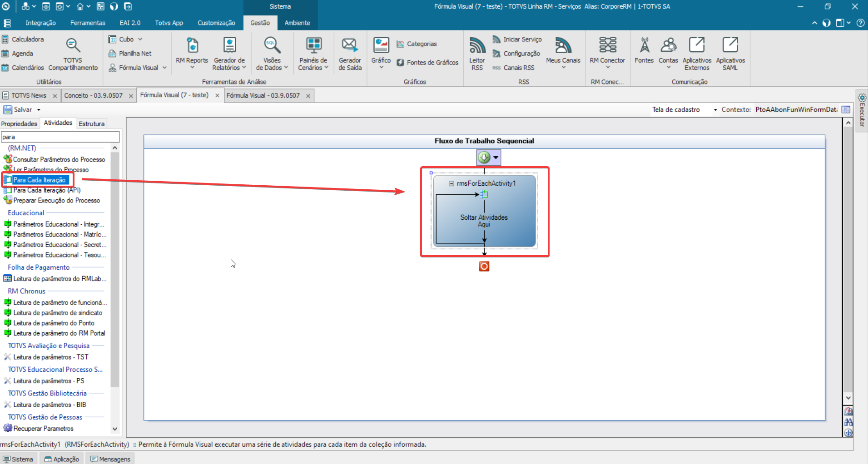
Task: Click the activities search field containing 'para'
Action: pos(60,137)
